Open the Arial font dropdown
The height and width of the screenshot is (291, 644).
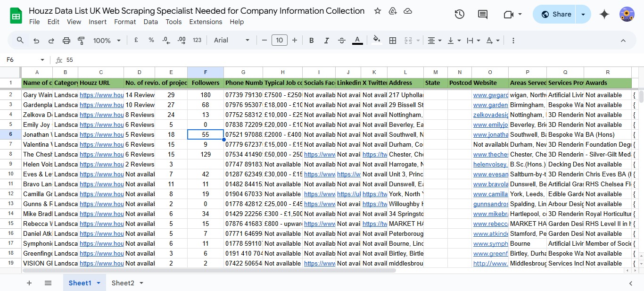232,41
